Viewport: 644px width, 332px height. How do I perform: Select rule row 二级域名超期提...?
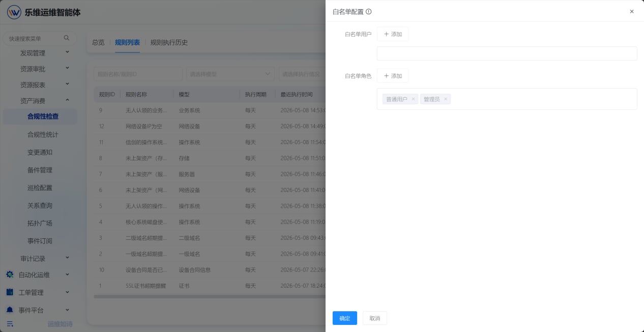pos(210,238)
